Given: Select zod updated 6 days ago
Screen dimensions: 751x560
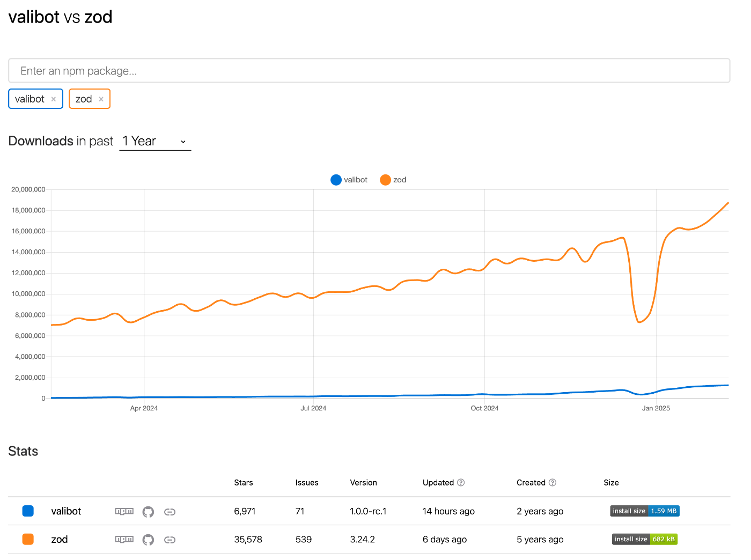Looking at the screenshot, I should pos(445,539).
